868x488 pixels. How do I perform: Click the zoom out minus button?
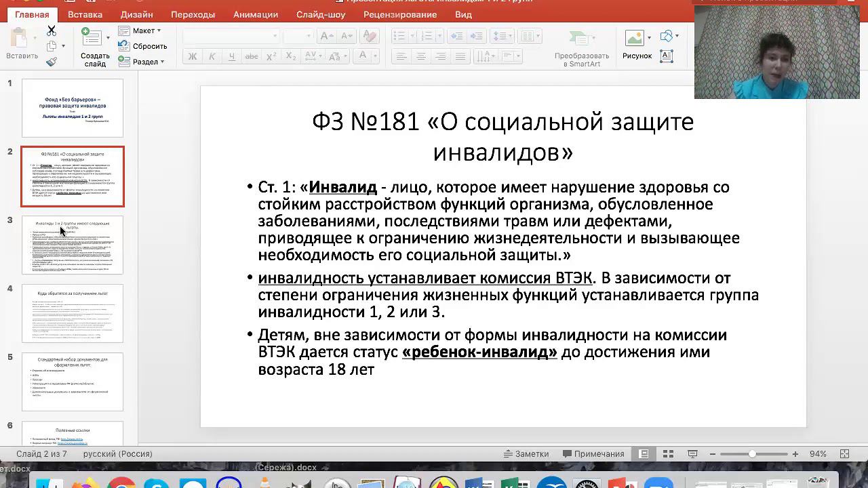point(711,454)
